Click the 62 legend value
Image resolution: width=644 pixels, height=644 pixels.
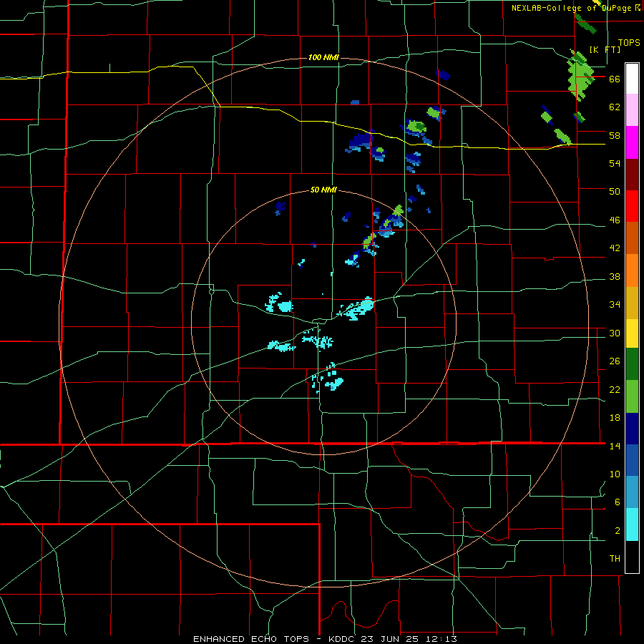click(615, 107)
